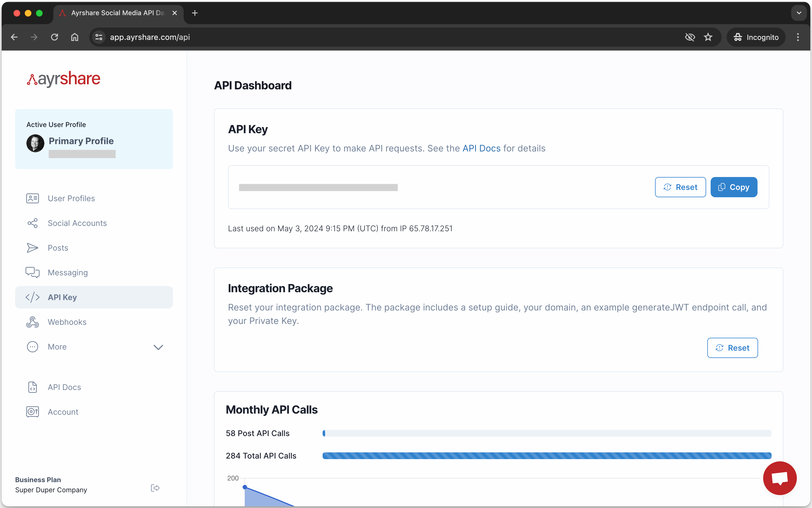This screenshot has width=812, height=508.
Task: Open site information in address bar
Action: pos(99,37)
